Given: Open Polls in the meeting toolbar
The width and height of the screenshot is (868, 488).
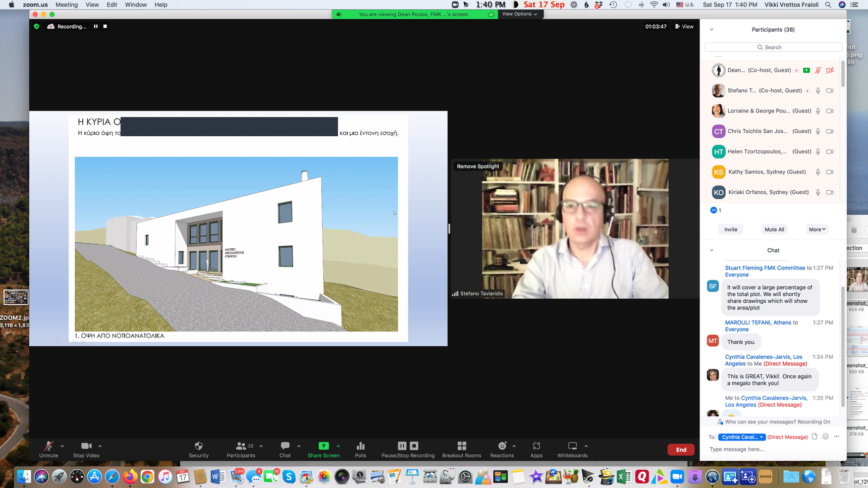Looking at the screenshot, I should 360,446.
